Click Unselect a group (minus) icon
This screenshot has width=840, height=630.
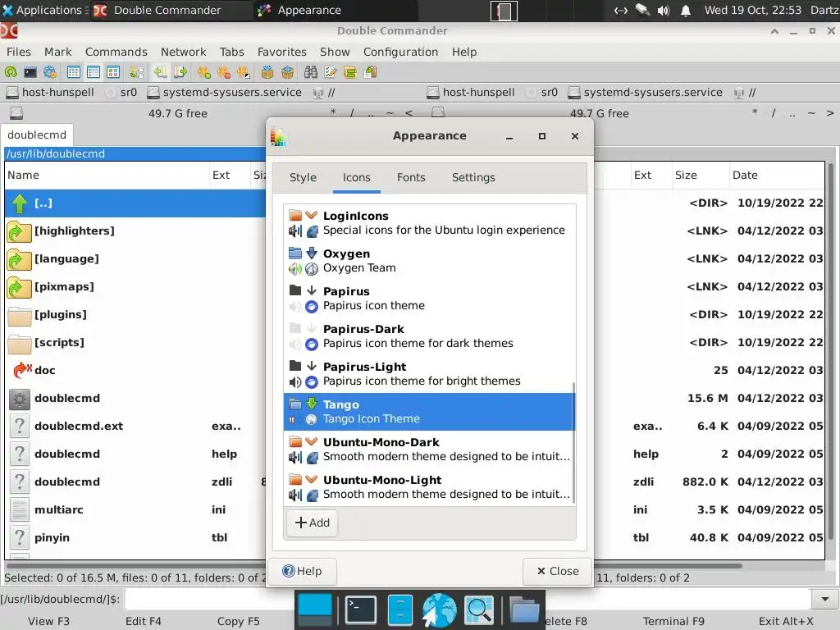click(224, 72)
